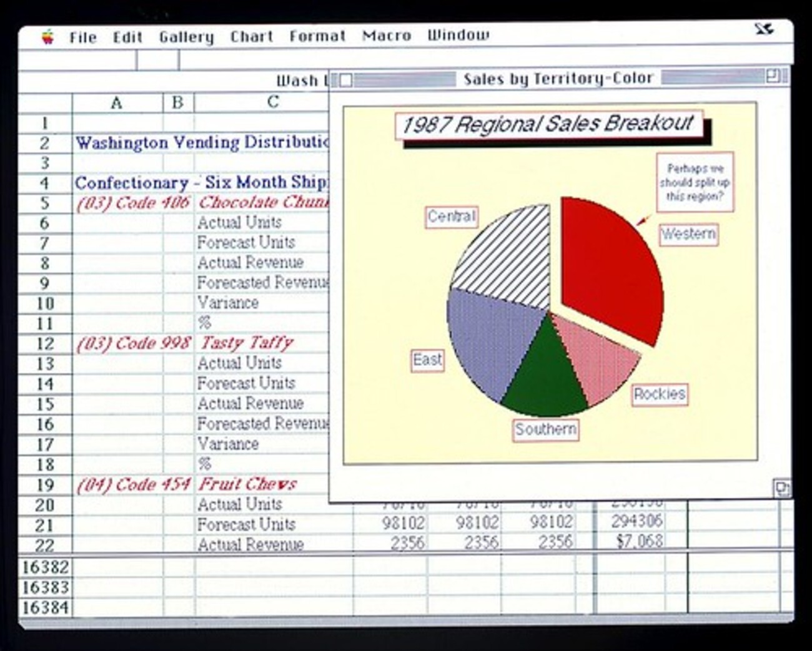Screen dimensions: 812x651
Task: Select the red arrow pointing at Western slice
Action: (x=643, y=219)
